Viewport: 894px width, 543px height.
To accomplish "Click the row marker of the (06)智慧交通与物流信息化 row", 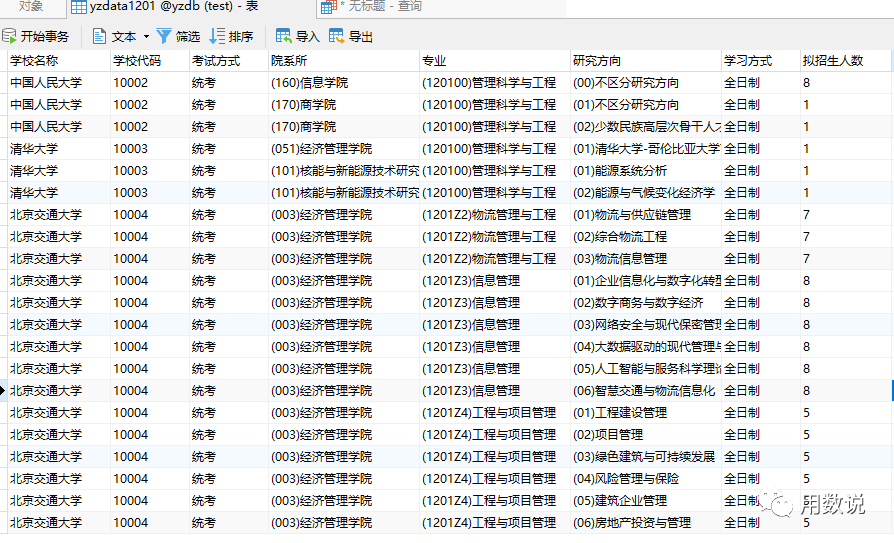I will (3, 391).
